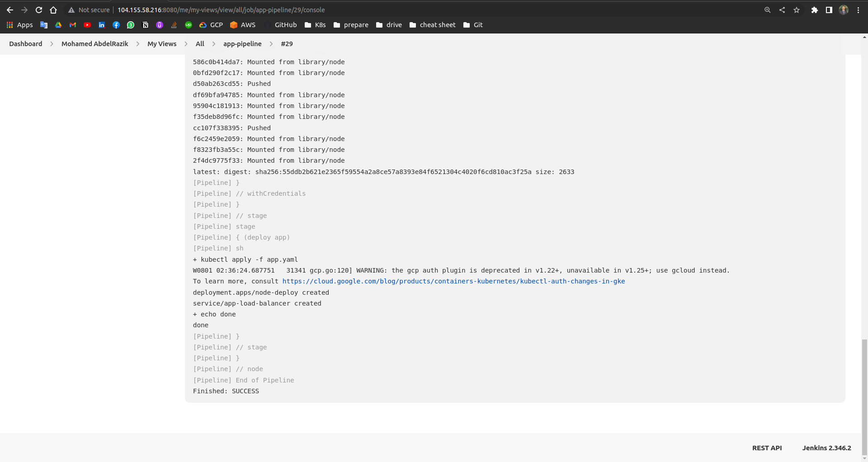This screenshot has width=868, height=462.
Task: Open the Chrome three-dot menu
Action: point(858,10)
